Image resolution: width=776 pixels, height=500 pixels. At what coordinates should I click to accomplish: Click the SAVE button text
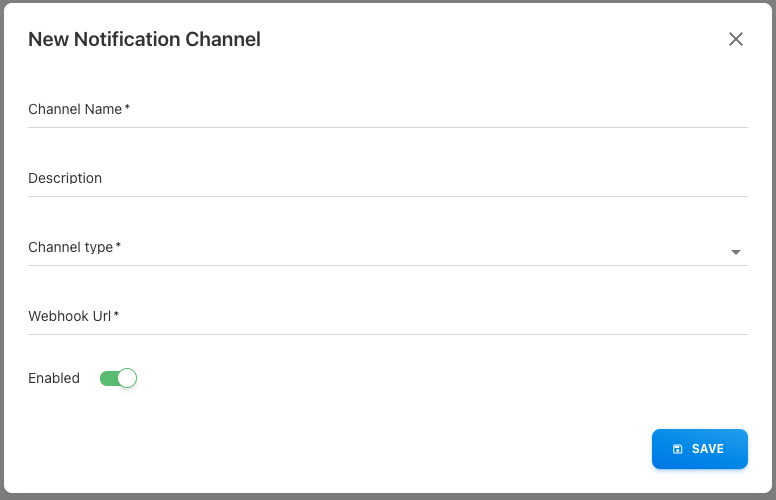pyautogui.click(x=708, y=449)
